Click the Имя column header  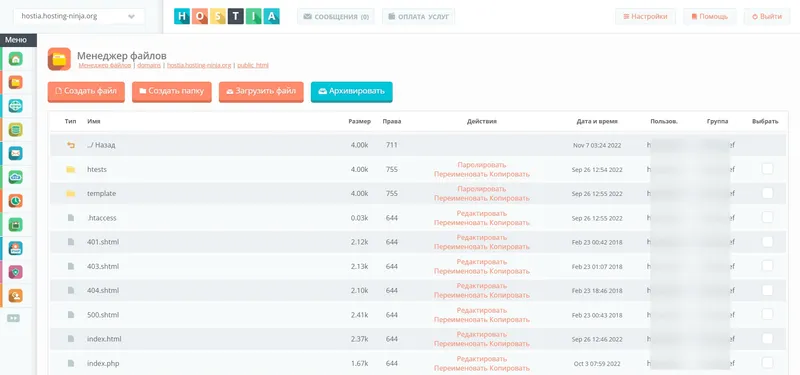point(93,121)
